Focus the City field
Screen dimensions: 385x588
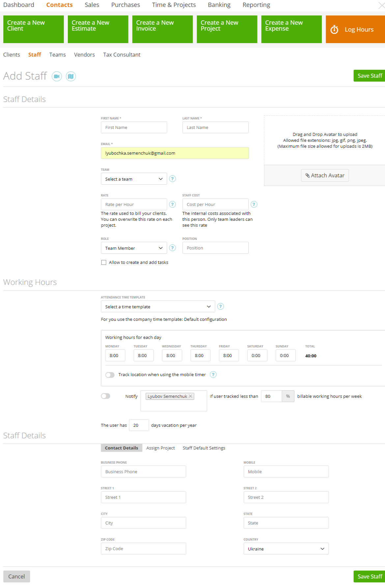pos(144,523)
